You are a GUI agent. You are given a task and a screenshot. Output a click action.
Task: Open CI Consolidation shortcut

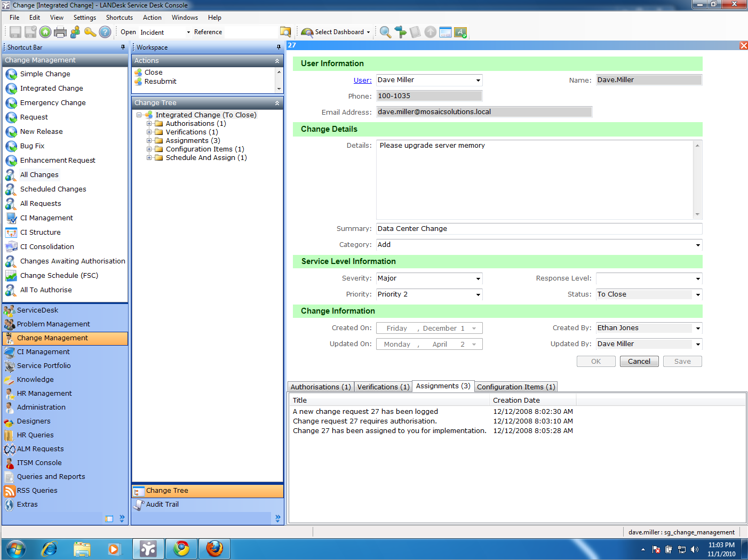tap(47, 247)
